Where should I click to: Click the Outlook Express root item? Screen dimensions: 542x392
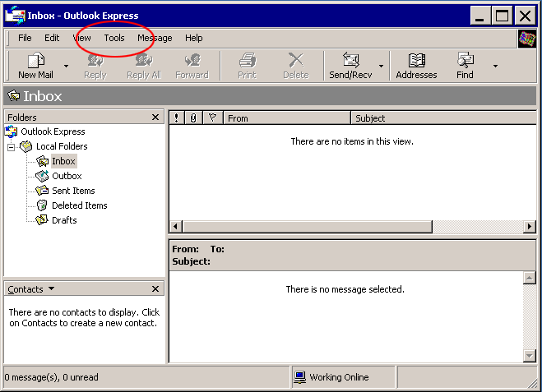pos(53,131)
